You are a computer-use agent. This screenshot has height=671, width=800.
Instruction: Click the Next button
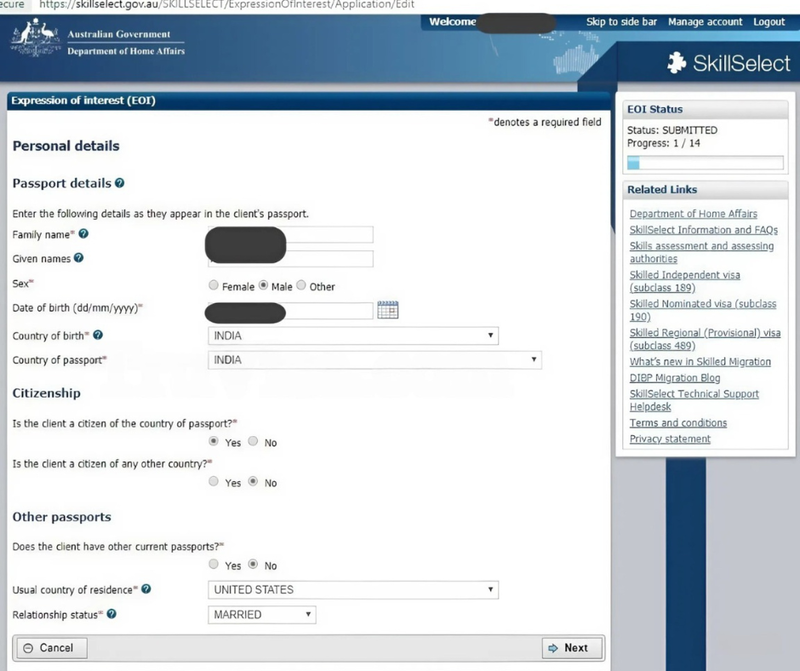pos(572,648)
